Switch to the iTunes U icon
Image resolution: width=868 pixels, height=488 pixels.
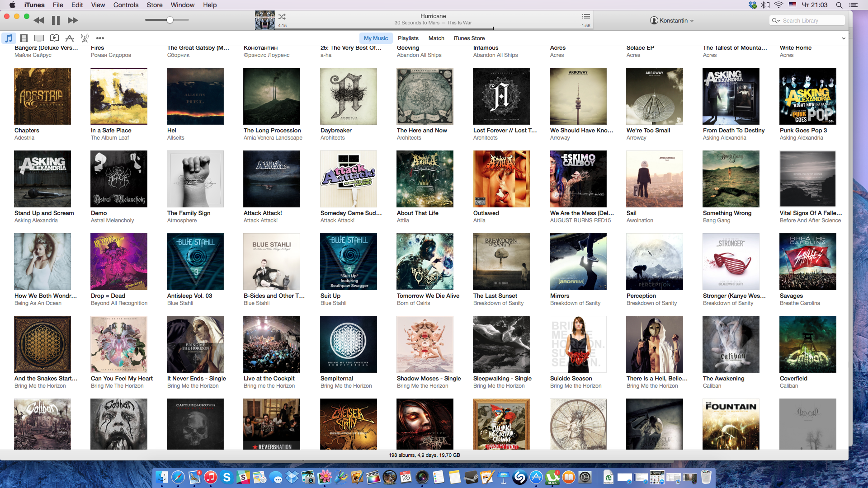click(54, 38)
